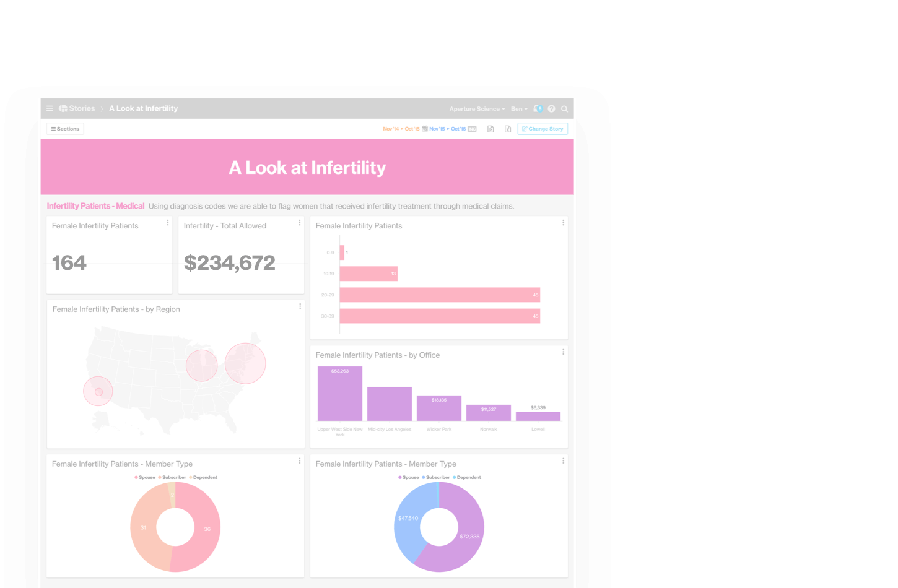Select the Nov '15 to Oct '16 date range
Viewport: 898px width, 588px height.
(447, 129)
